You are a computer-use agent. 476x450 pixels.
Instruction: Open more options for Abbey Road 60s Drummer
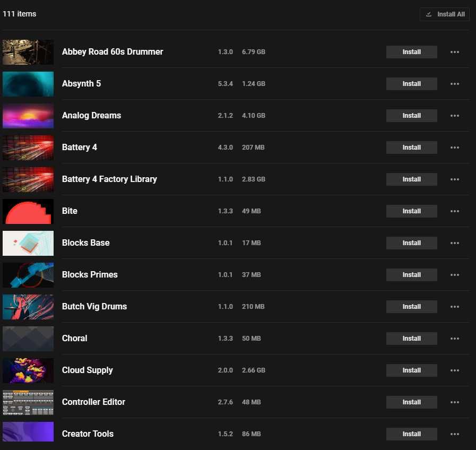(x=454, y=52)
